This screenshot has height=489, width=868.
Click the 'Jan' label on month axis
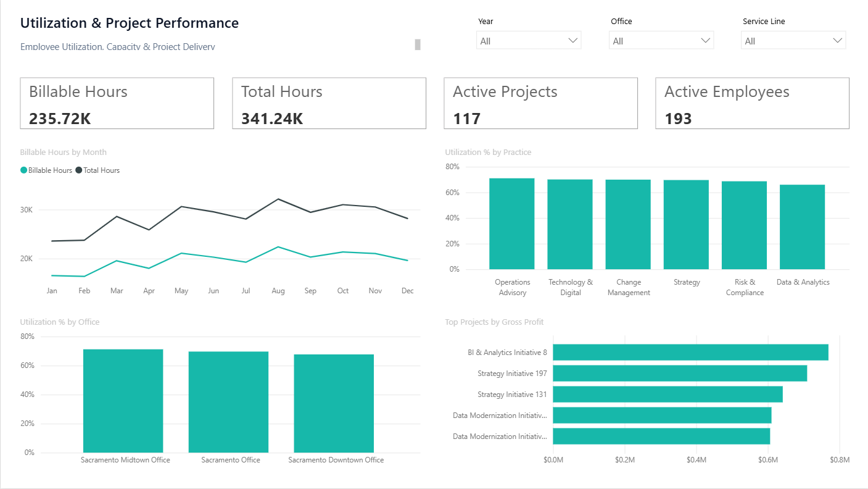52,291
